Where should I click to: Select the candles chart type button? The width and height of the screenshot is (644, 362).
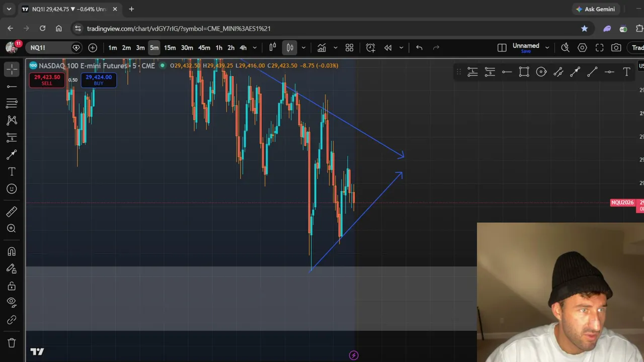click(x=290, y=48)
